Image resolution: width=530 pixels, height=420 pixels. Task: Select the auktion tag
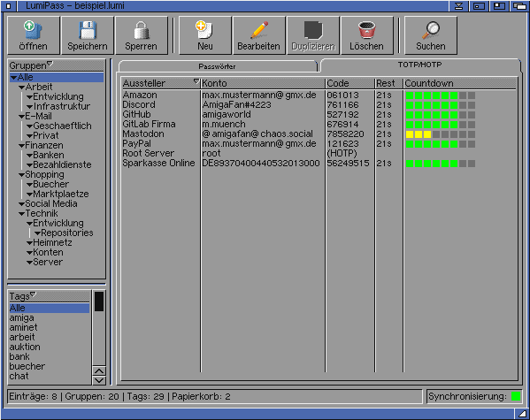point(50,347)
